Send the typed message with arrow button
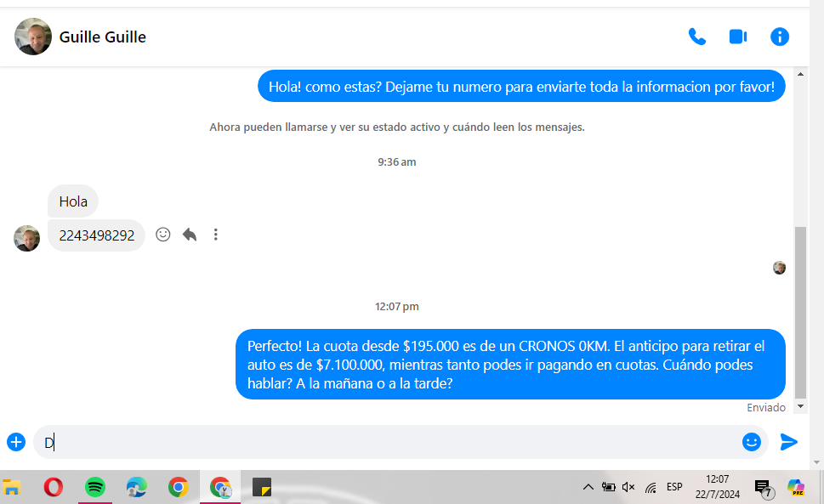This screenshot has height=504, width=824. pyautogui.click(x=789, y=442)
